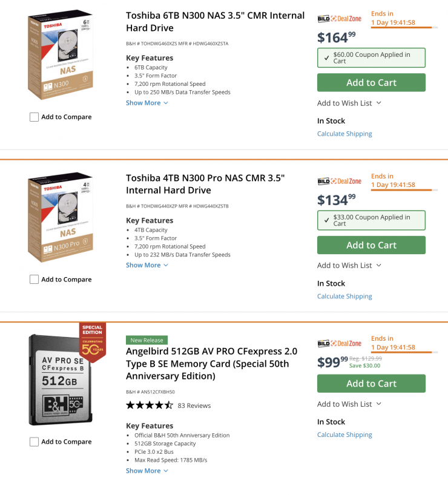This screenshot has height=495, width=448.
Task: Click the BILD Deal Zone logo for Toshiba 6TB
Action: tap(339, 19)
